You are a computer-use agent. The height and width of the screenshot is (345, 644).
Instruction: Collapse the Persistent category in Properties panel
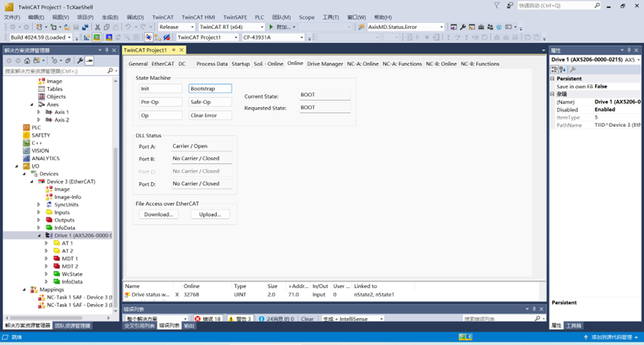pos(553,78)
